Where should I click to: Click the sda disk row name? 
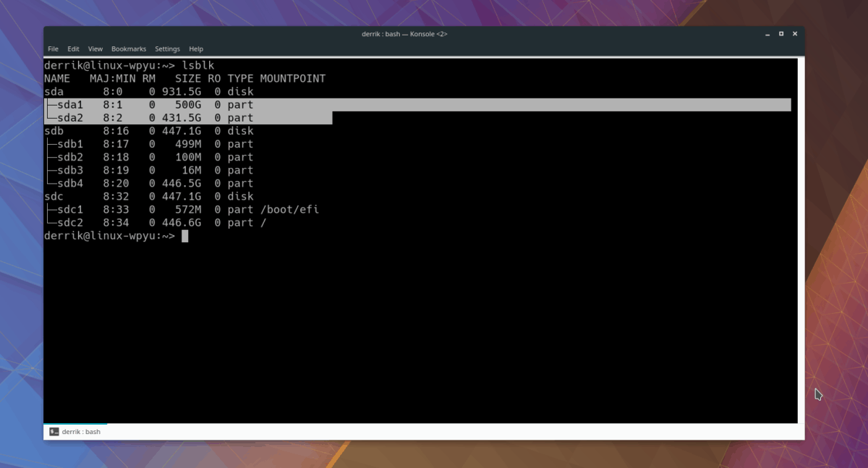point(54,91)
